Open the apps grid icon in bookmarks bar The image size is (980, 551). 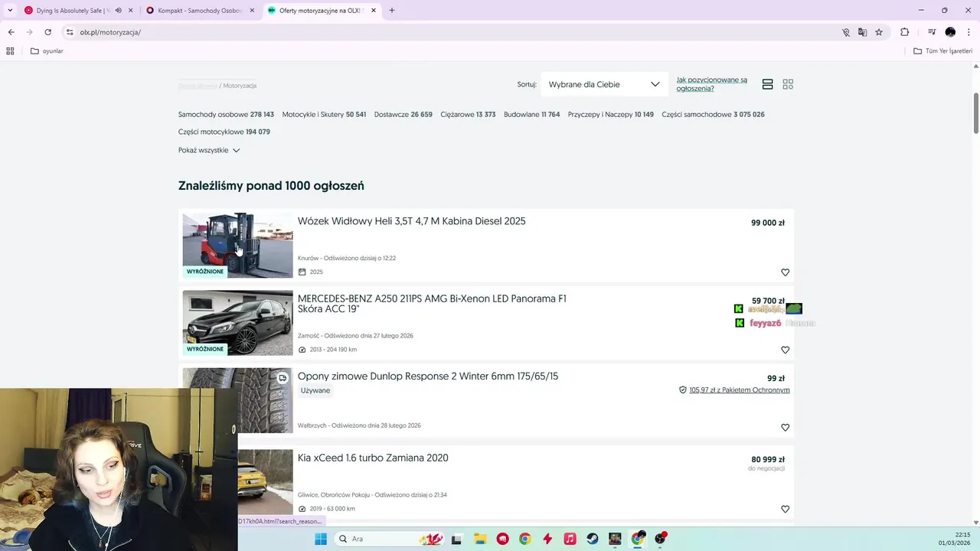(10, 51)
